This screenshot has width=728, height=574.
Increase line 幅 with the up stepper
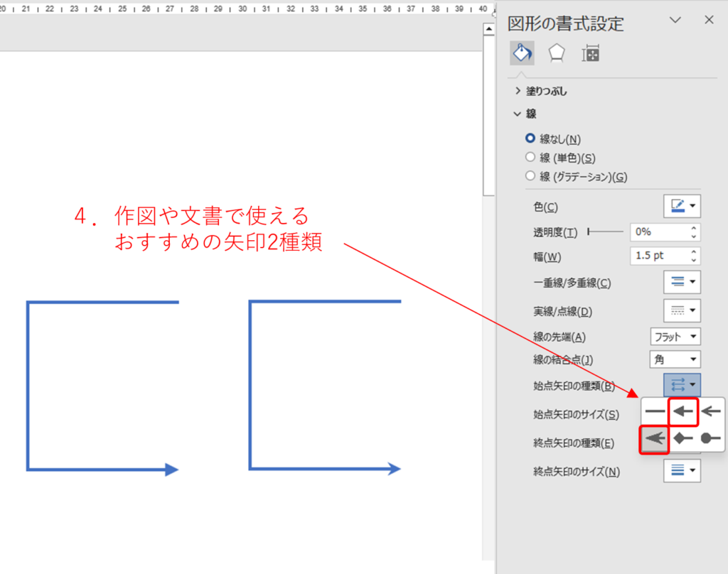[x=694, y=251]
